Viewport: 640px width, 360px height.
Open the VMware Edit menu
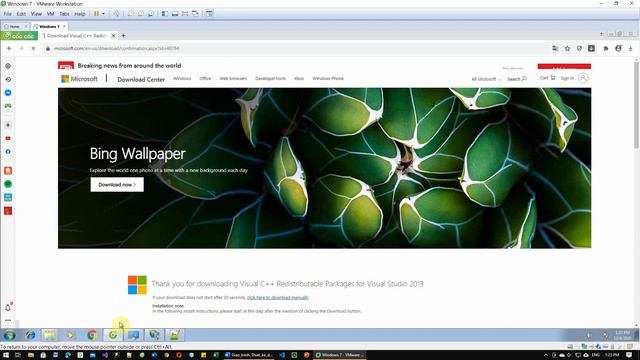pos(21,13)
